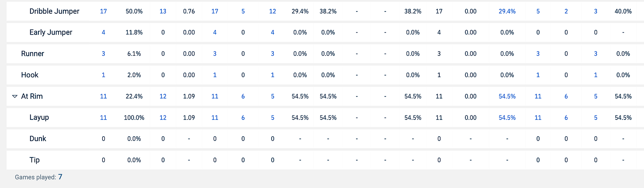
Task: Open Hook's first blue 1 link
Action: (x=103, y=75)
